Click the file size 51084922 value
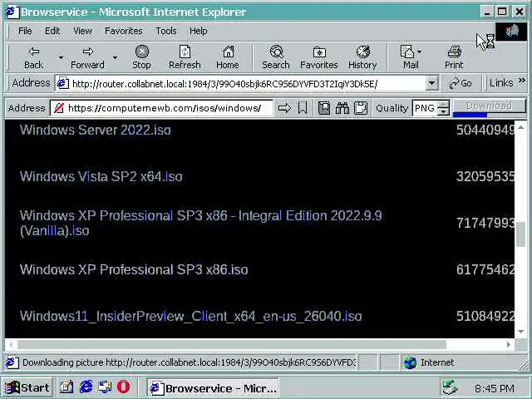This screenshot has height=399, width=532. [485, 316]
